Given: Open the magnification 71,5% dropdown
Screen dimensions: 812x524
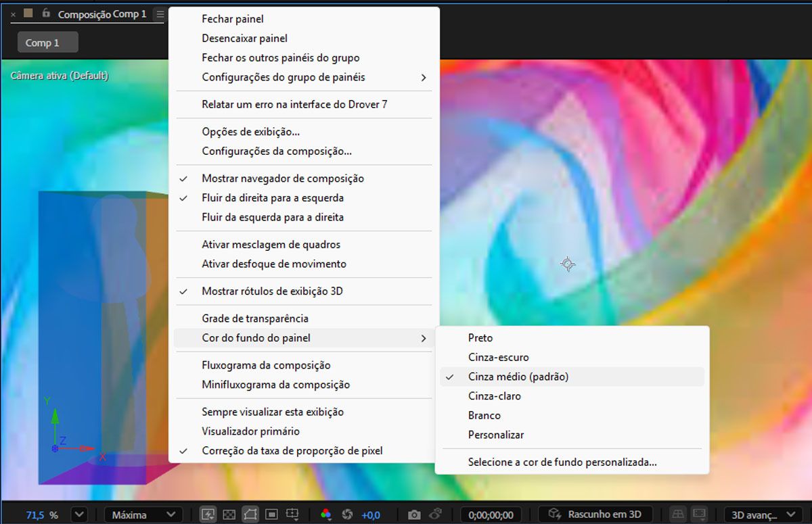Looking at the screenshot, I should (79, 515).
